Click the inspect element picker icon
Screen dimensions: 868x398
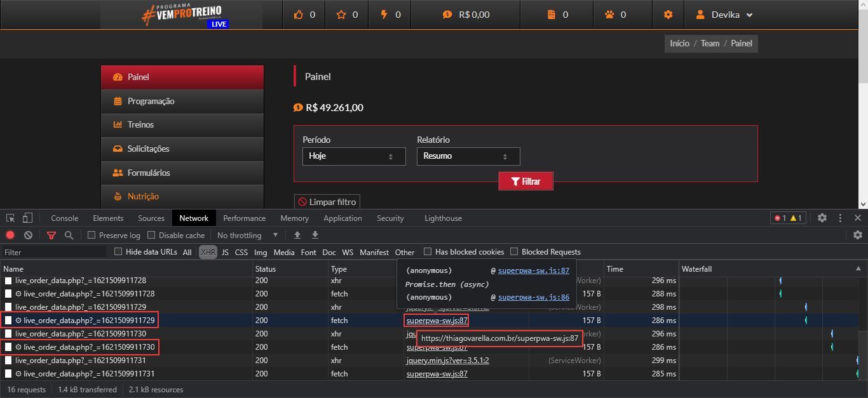11,218
